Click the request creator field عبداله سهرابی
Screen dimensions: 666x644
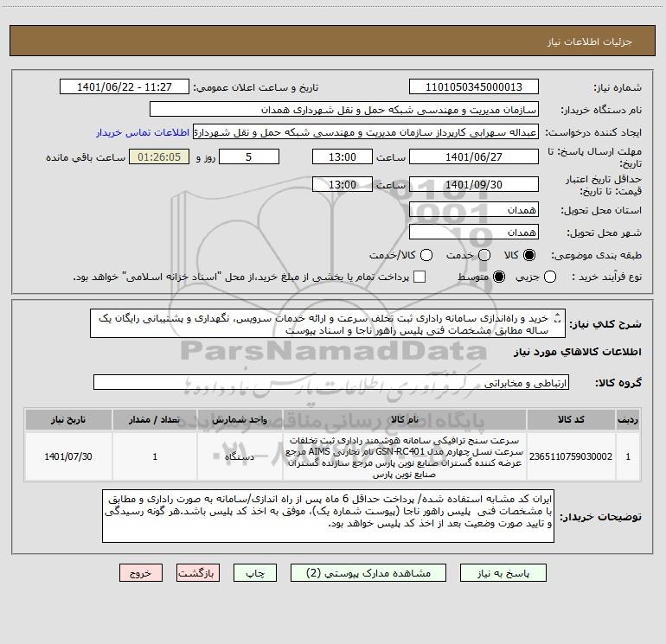coord(366,131)
